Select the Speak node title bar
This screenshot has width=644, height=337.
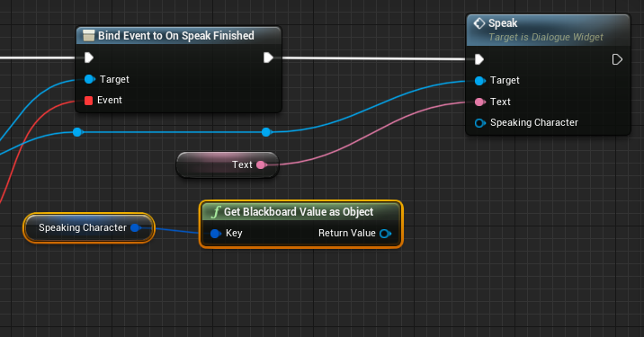pos(549,30)
